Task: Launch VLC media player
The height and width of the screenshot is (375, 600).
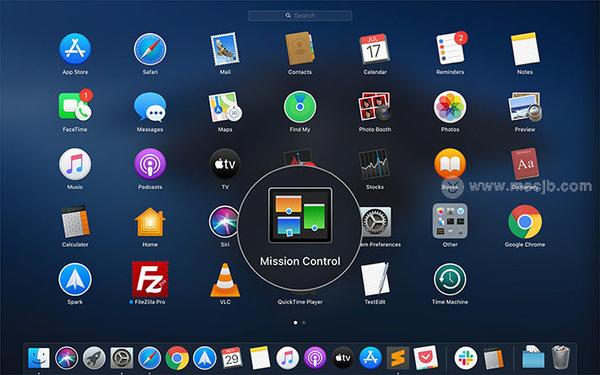Action: tap(225, 280)
